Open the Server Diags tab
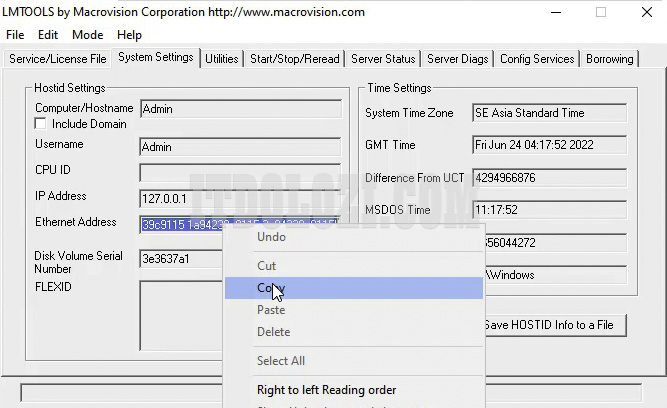 tap(458, 59)
